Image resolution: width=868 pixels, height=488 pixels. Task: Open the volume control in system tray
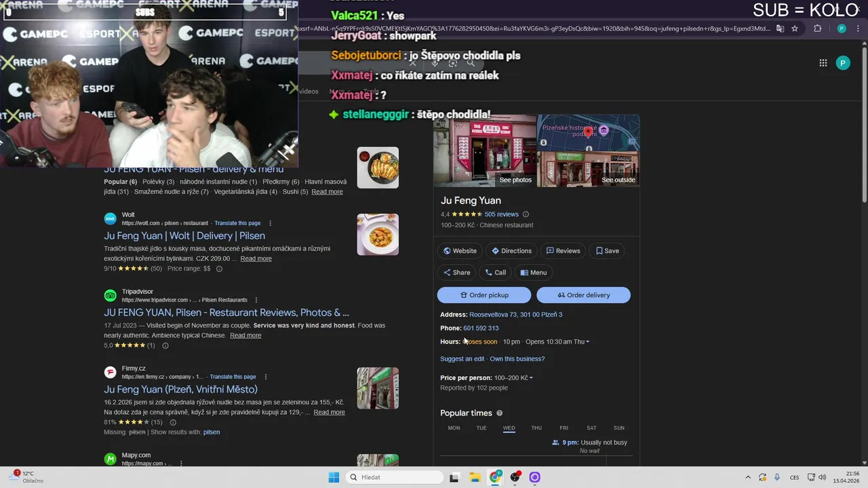click(x=822, y=477)
